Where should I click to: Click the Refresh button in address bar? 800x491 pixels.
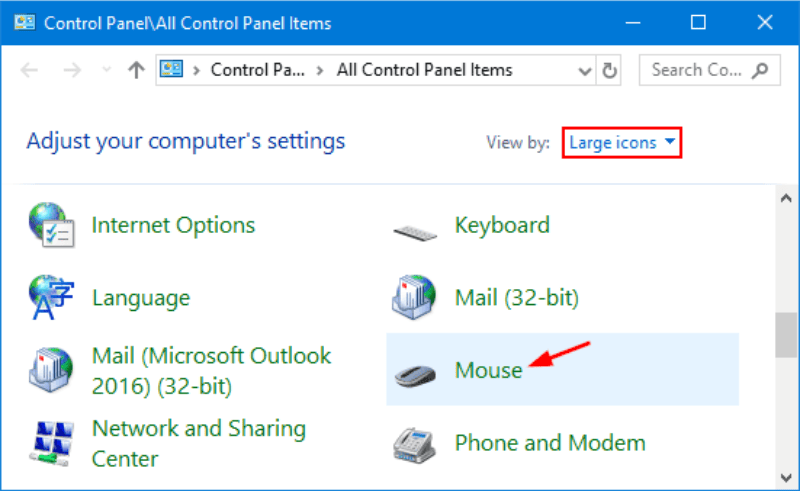point(611,70)
